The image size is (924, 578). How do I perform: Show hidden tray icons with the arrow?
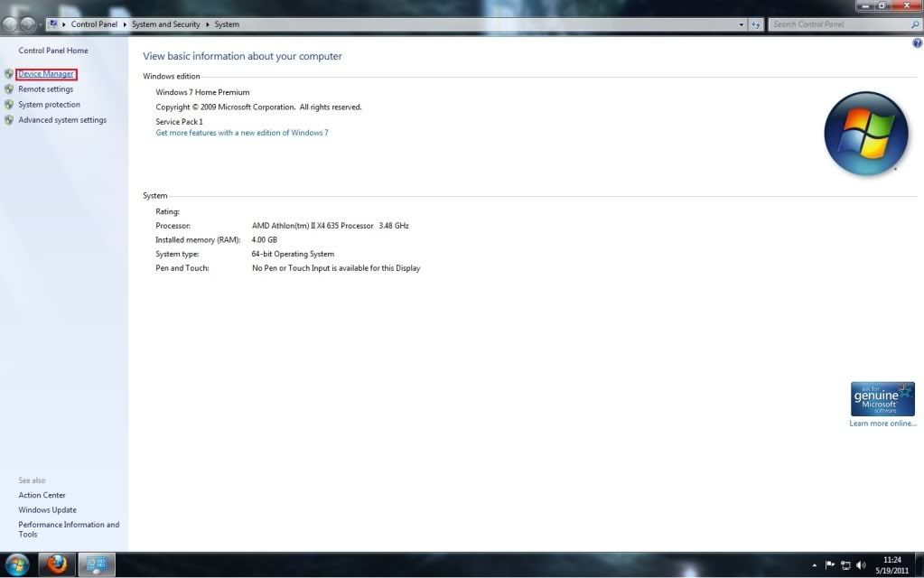815,565
